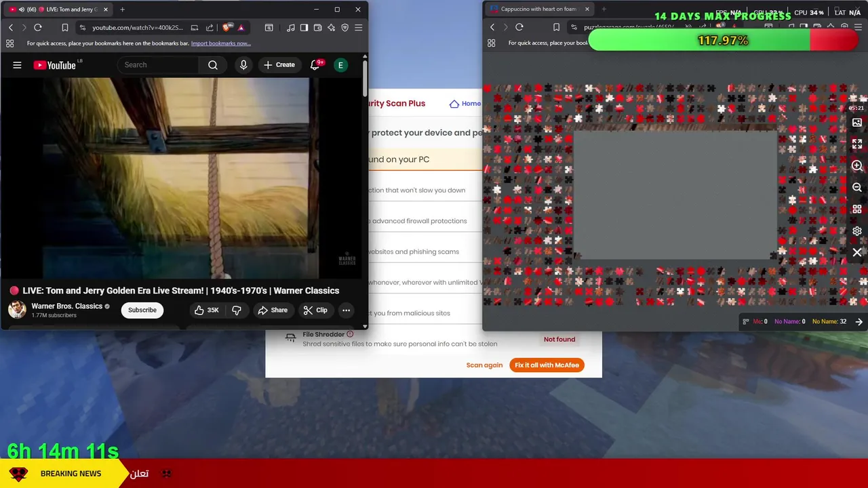Toggle the Brave sidebar panel icon
This screenshot has height=488, width=868.
click(x=304, y=28)
